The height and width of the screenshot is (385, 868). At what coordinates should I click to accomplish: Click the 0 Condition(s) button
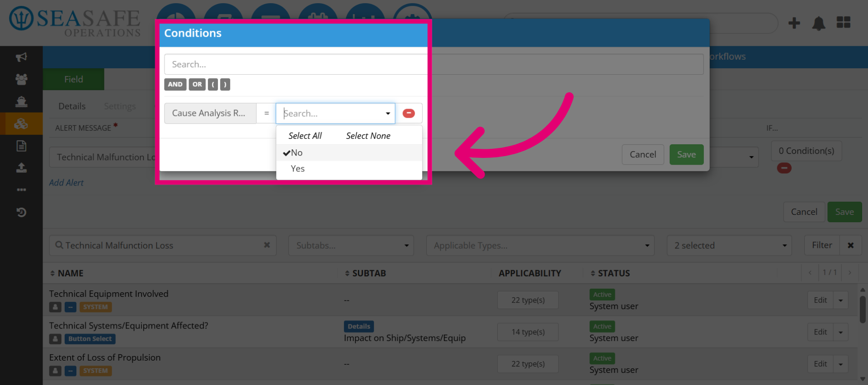click(807, 151)
